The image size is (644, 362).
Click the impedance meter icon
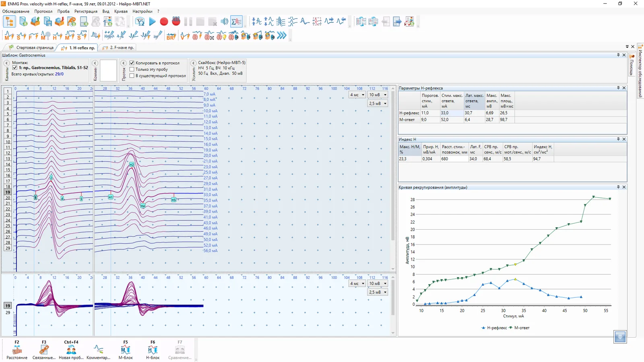click(140, 22)
